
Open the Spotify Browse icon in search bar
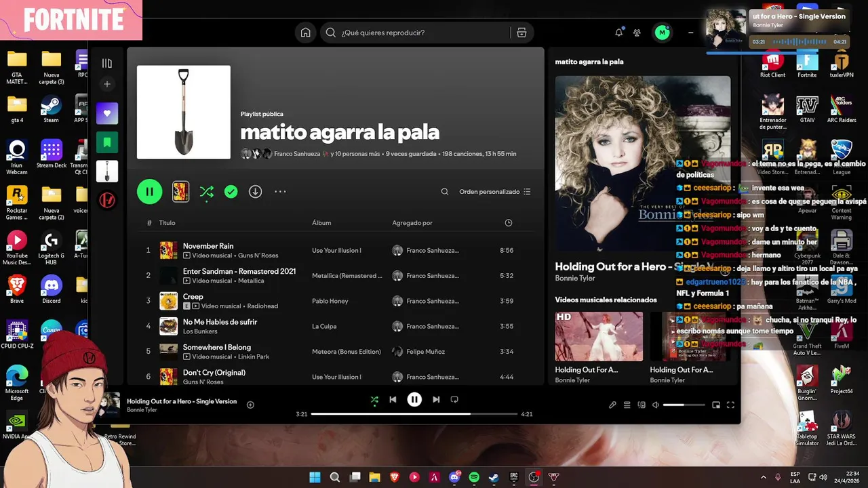point(521,33)
